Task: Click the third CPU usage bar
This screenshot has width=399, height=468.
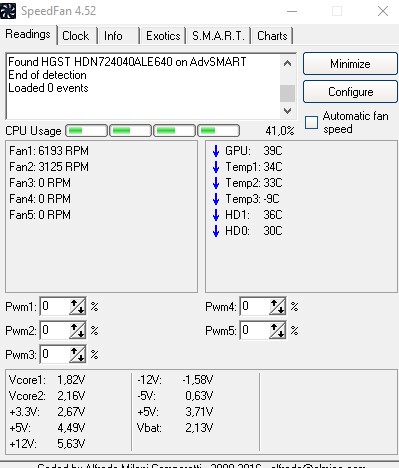Action: point(174,131)
